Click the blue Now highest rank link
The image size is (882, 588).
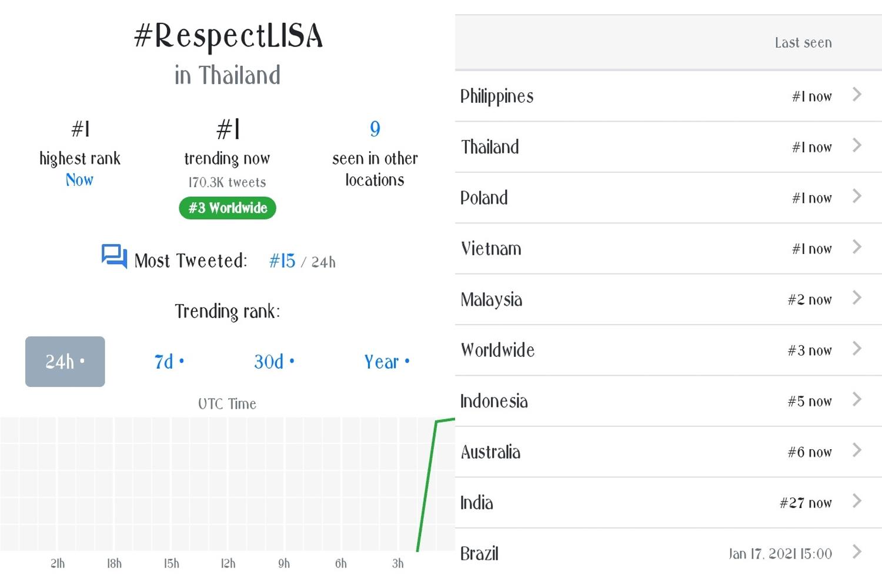[x=79, y=180]
